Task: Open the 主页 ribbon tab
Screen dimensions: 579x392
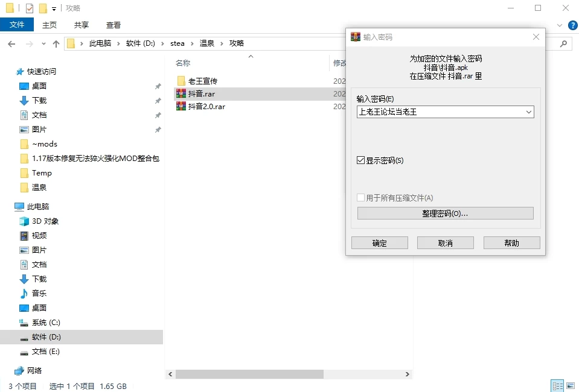Action: pos(50,25)
